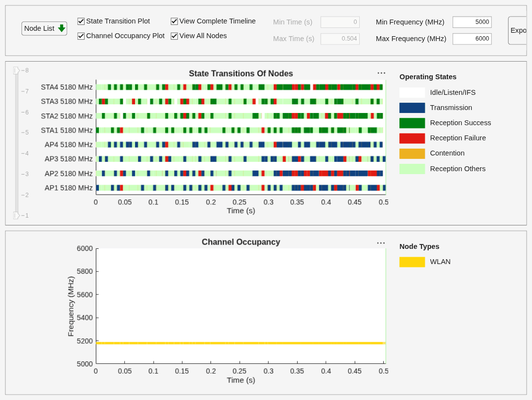The width and height of the screenshot is (532, 400).
Task: Click the Reception Failure legend label
Action: point(458,138)
